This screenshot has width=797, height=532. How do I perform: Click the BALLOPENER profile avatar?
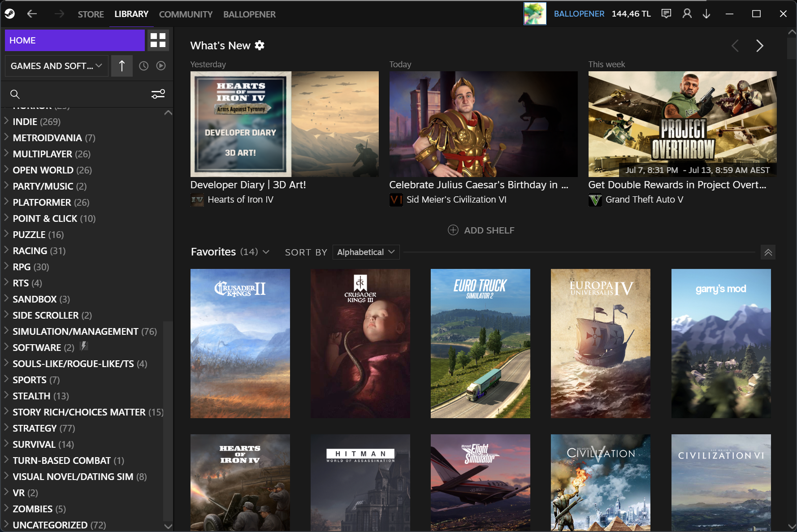pos(535,13)
